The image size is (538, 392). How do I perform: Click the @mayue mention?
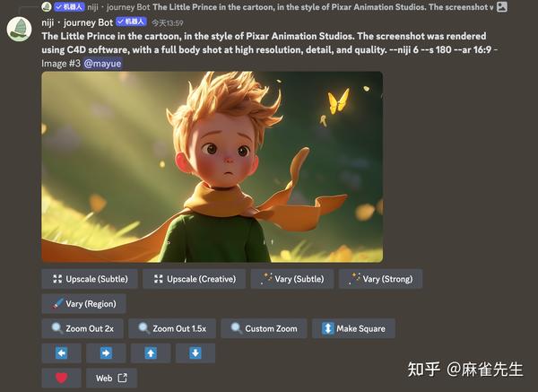pyautogui.click(x=102, y=64)
